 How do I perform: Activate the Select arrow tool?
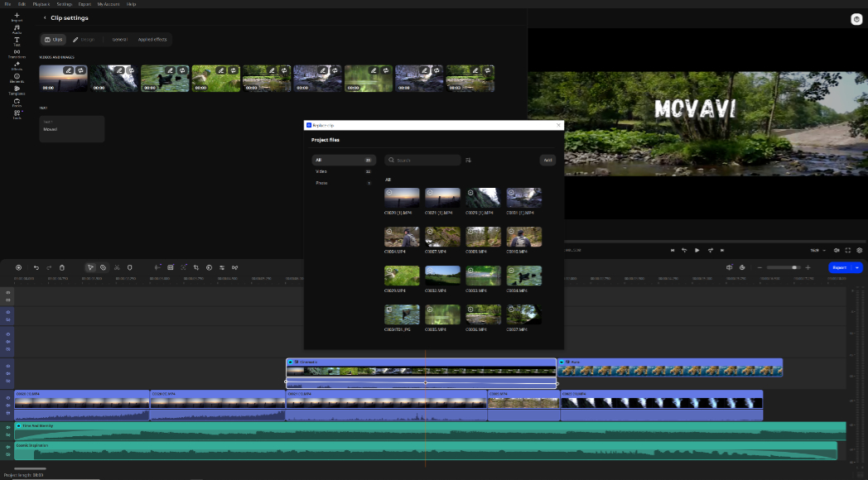[x=90, y=267]
